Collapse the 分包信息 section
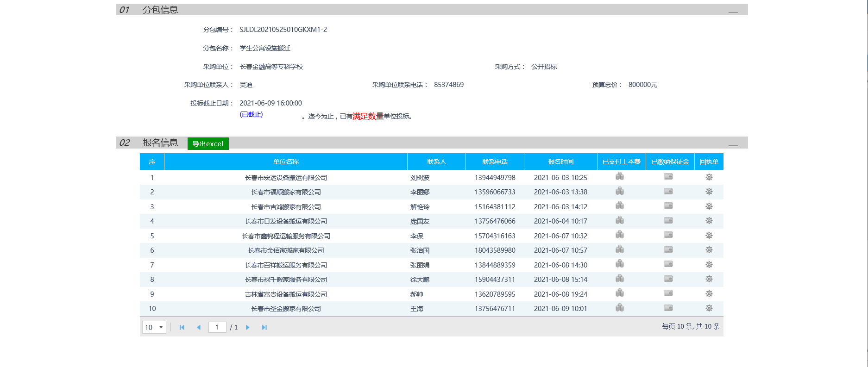 (x=733, y=11)
